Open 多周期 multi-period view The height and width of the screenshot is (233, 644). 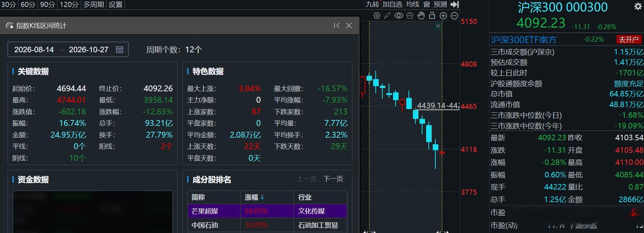(93, 4)
